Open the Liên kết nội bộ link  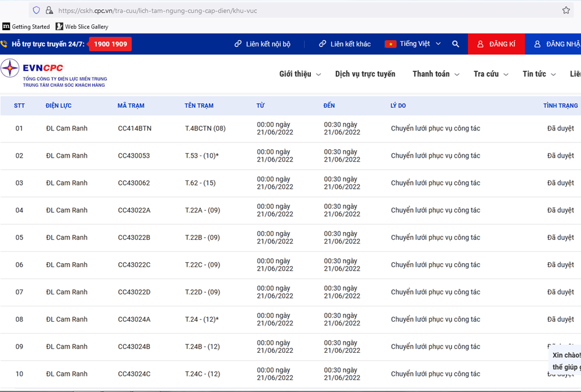262,44
